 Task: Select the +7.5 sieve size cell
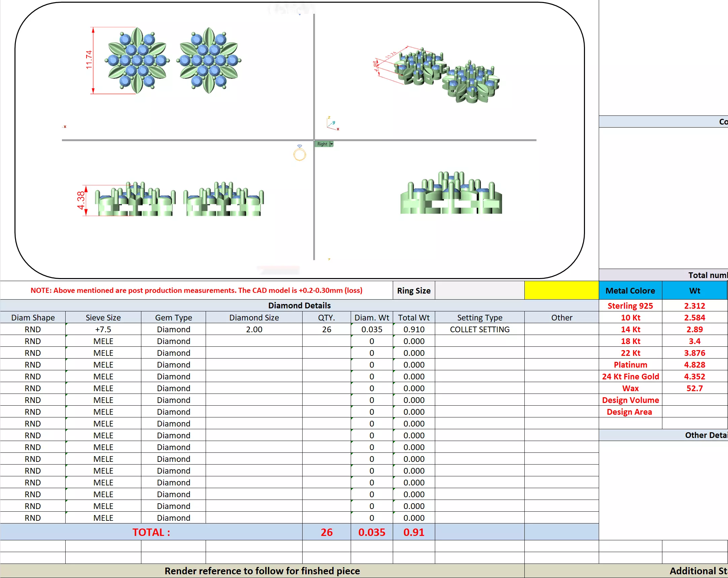(x=103, y=329)
